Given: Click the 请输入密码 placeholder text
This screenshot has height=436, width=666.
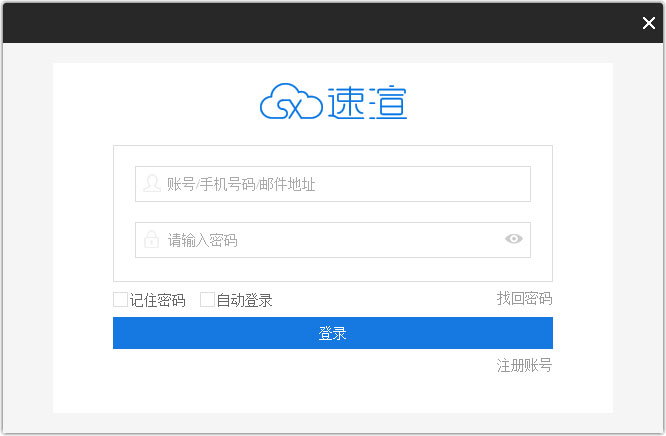Looking at the screenshot, I should [x=202, y=240].
